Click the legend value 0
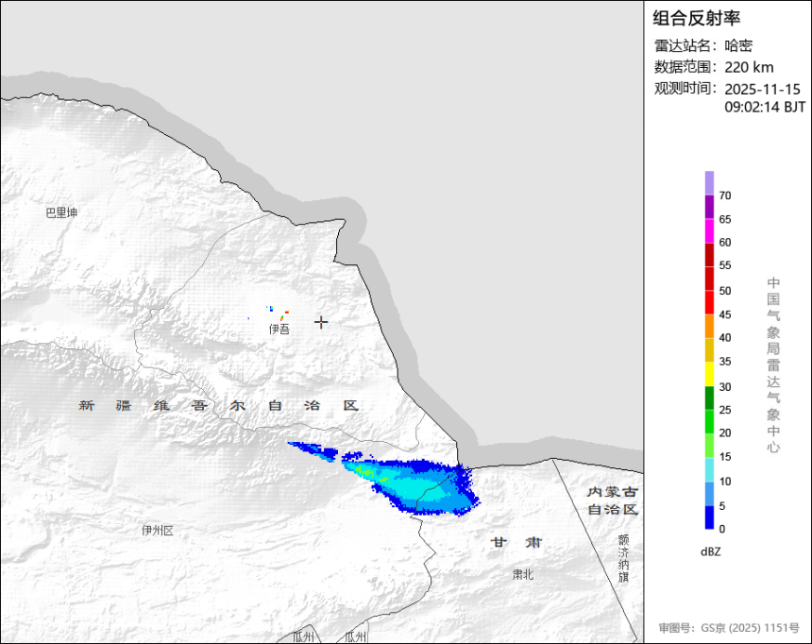Image resolution: width=812 pixels, height=644 pixels. (x=722, y=529)
